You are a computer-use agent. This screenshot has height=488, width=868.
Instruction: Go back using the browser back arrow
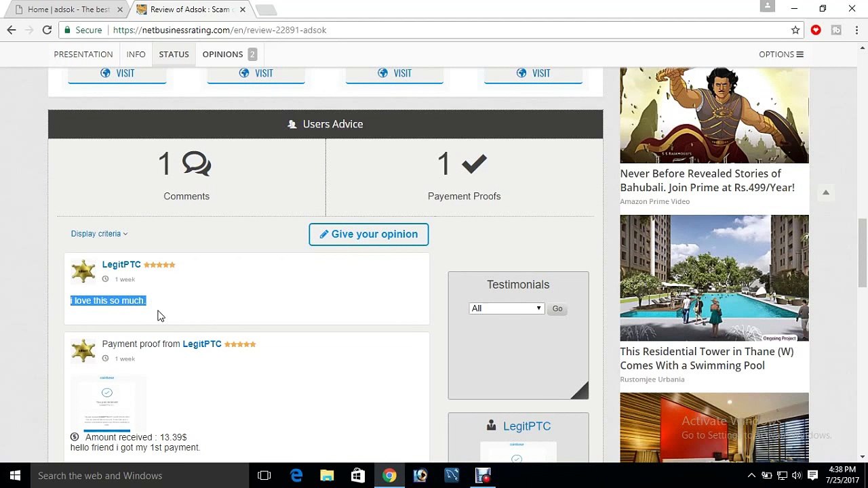(x=12, y=30)
